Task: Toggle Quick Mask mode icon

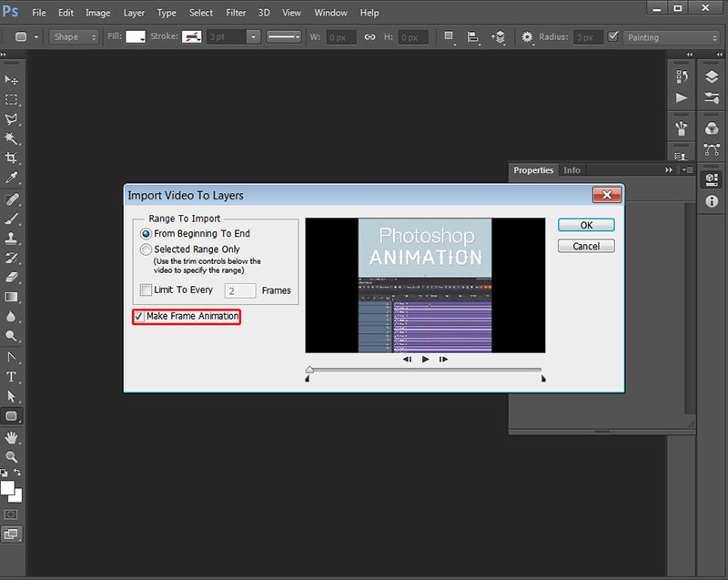Action: coord(11,514)
